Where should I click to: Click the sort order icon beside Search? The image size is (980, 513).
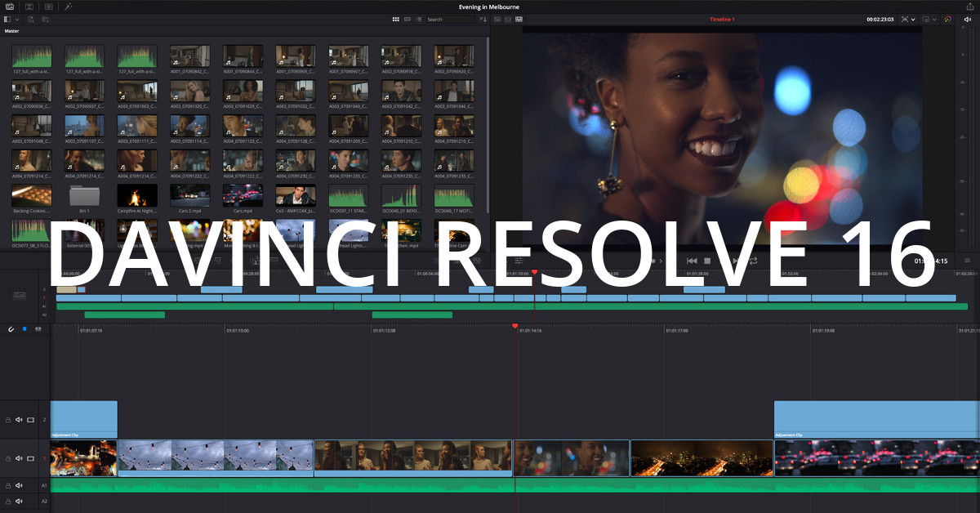(482, 19)
